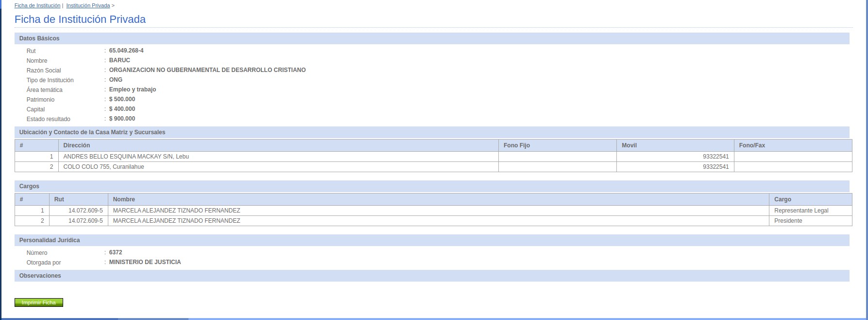Click the Cargo column header
Screen dimensions: 868x320
point(783,199)
